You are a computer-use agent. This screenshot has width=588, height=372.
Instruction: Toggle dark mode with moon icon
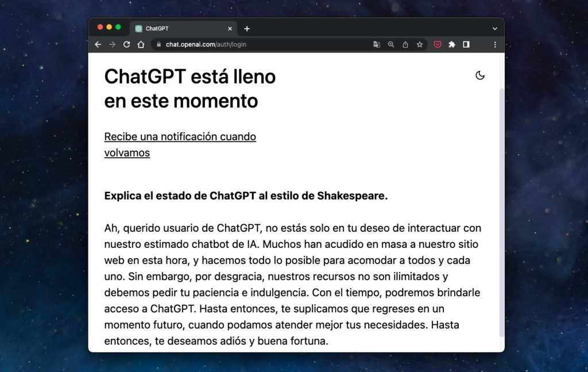click(479, 75)
